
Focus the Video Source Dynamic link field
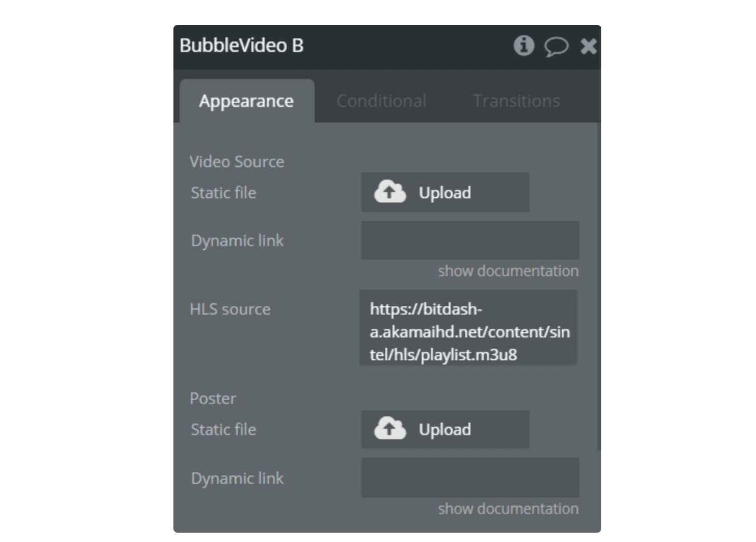(x=470, y=240)
